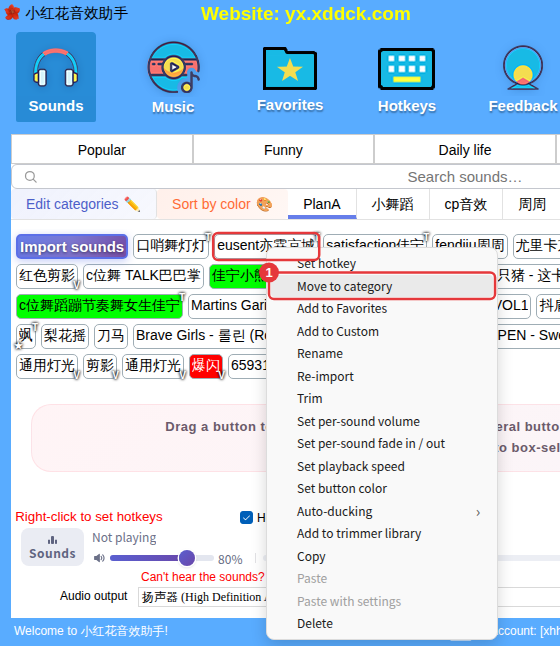Switch to the Funny category tab

[283, 150]
